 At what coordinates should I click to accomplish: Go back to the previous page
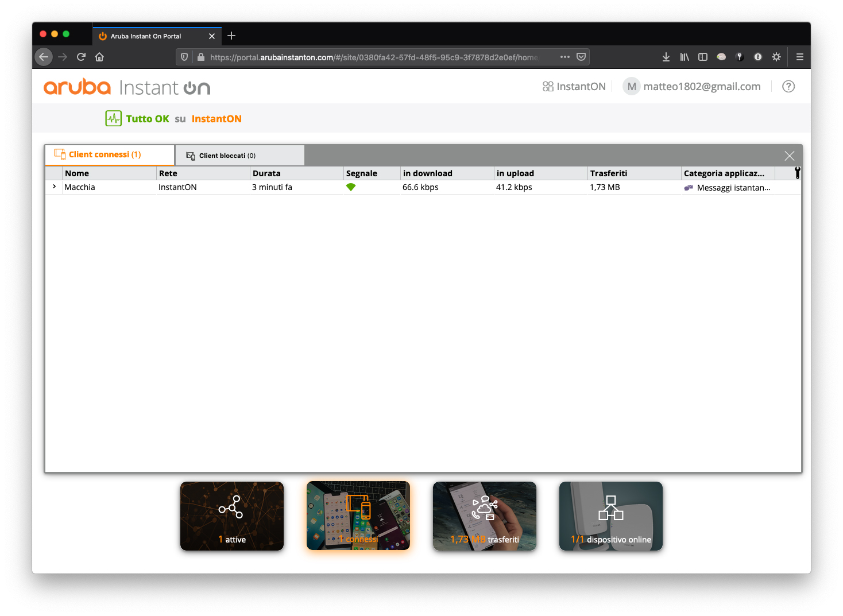(x=44, y=57)
